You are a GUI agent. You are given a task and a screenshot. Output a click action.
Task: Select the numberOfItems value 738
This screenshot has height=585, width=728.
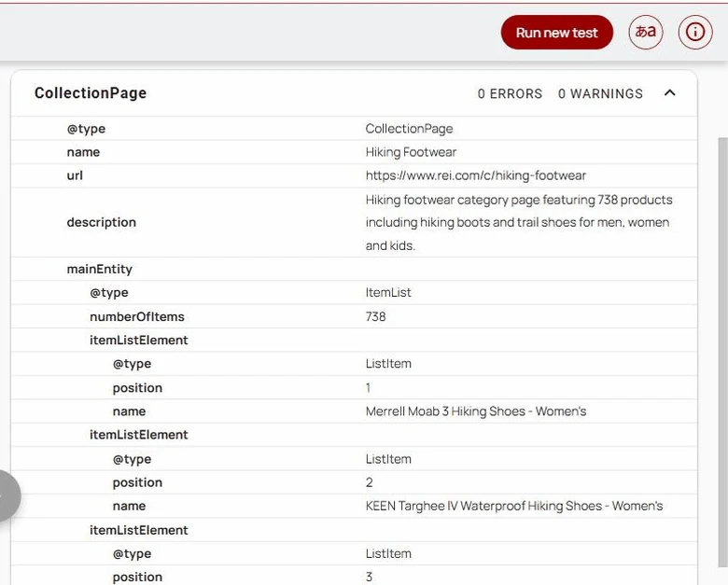(375, 316)
